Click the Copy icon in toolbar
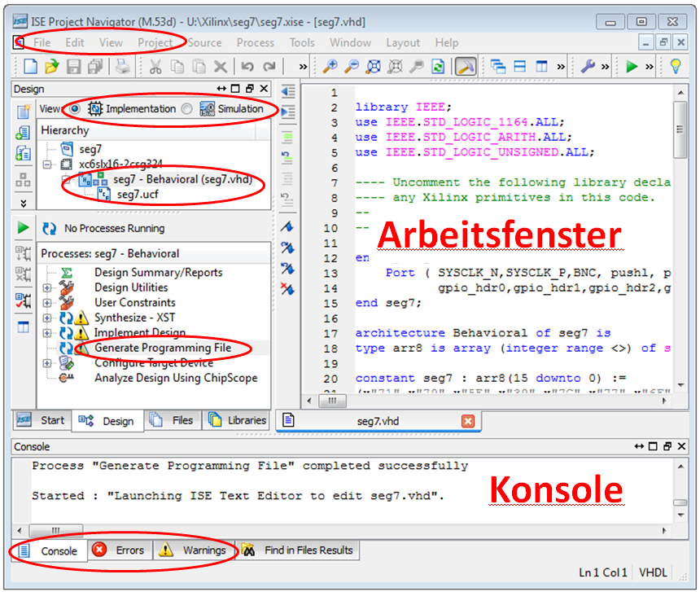This screenshot has width=700, height=592. [x=177, y=67]
